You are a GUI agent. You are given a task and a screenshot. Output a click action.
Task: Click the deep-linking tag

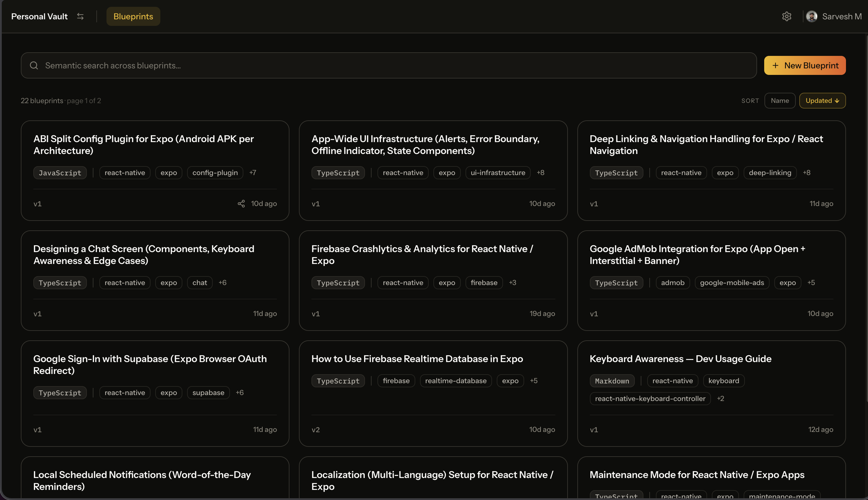tap(770, 173)
